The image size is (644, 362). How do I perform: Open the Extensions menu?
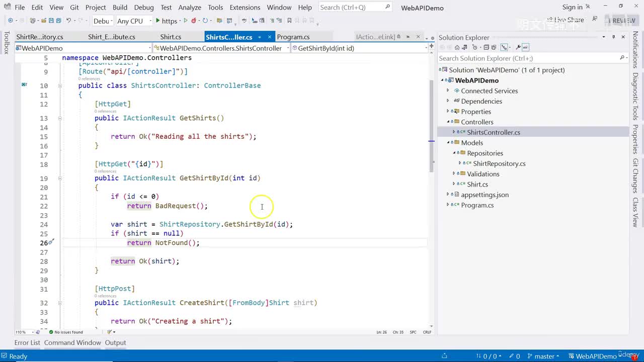point(245,7)
